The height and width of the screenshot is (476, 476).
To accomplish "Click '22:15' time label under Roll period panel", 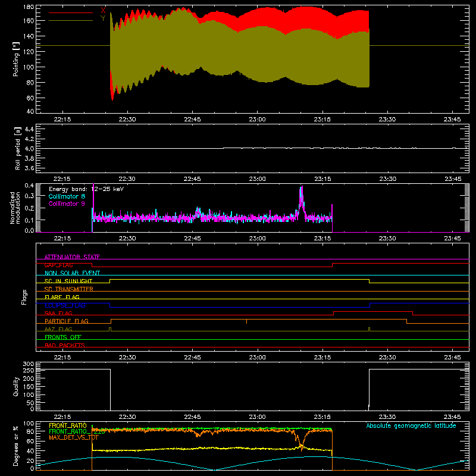I will pyautogui.click(x=62, y=179).
